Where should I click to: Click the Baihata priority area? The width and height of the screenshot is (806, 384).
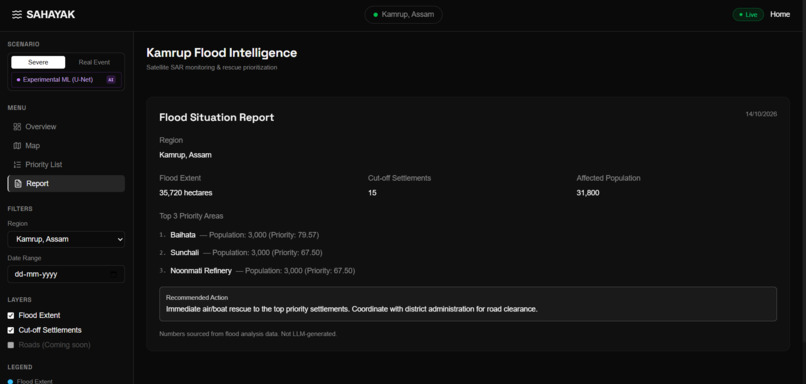[183, 235]
